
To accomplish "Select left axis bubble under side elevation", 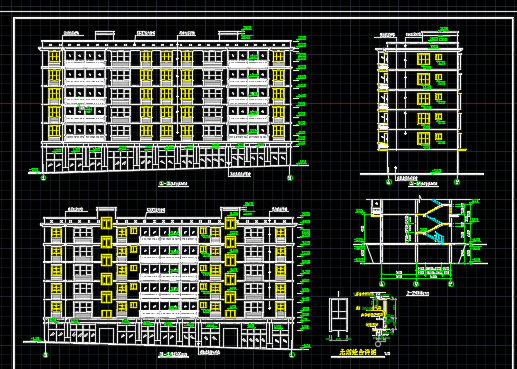I will pos(389,182).
